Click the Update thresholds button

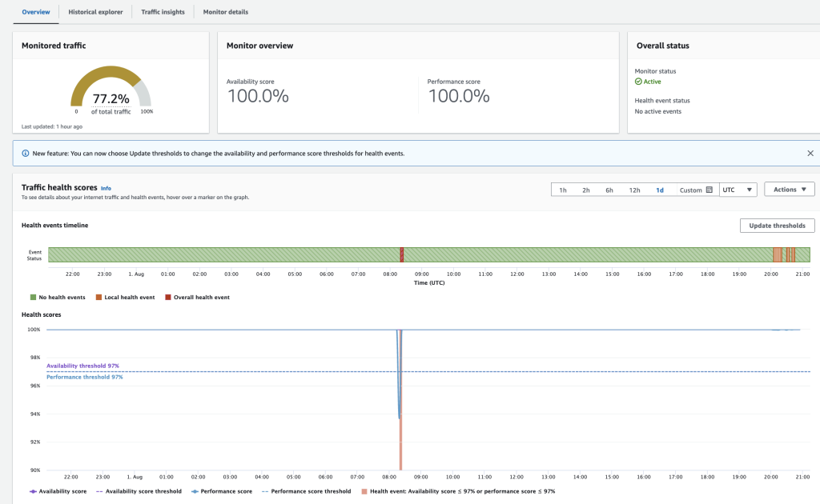[776, 225]
